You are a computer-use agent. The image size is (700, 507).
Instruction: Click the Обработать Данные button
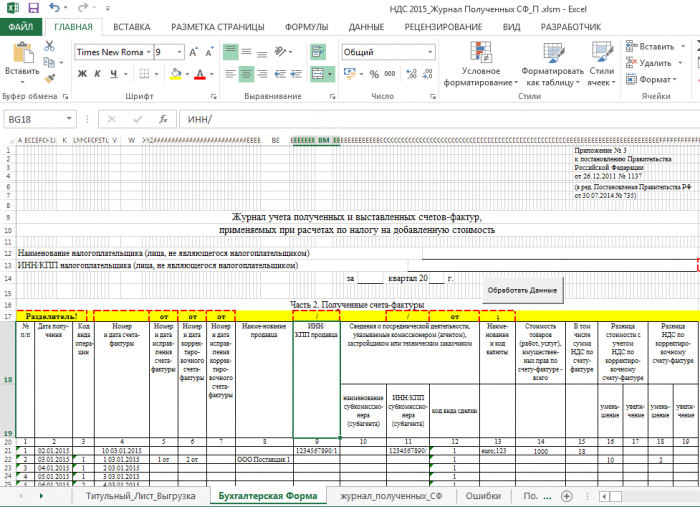[522, 290]
